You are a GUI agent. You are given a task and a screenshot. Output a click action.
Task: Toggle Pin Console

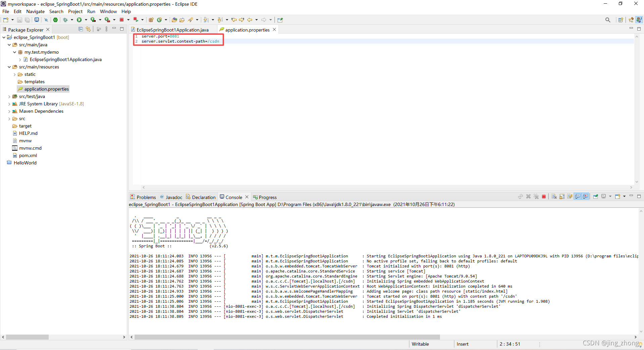click(x=596, y=197)
